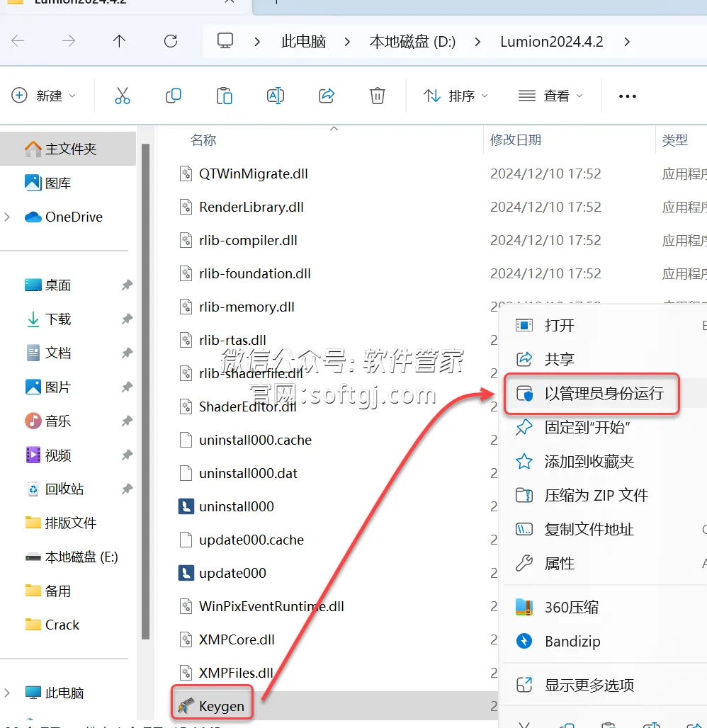Select the update000.cache file
Image resolution: width=707 pixels, height=728 pixels.
point(251,540)
